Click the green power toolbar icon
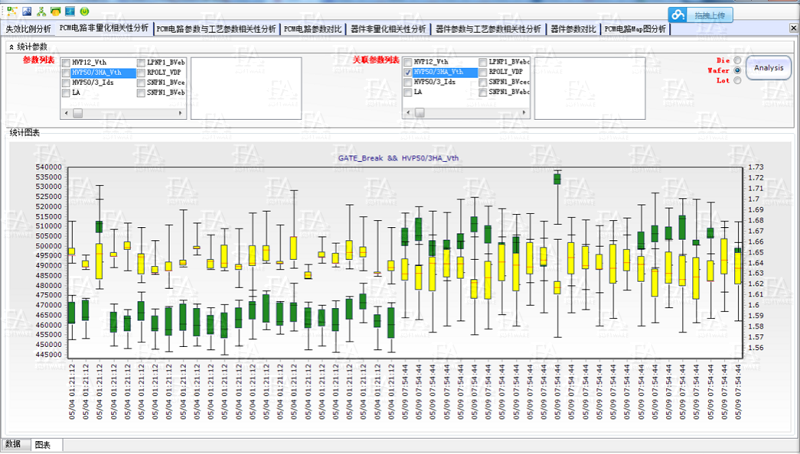Image resolution: width=800 pixels, height=454 pixels. pyautogui.click(x=84, y=10)
